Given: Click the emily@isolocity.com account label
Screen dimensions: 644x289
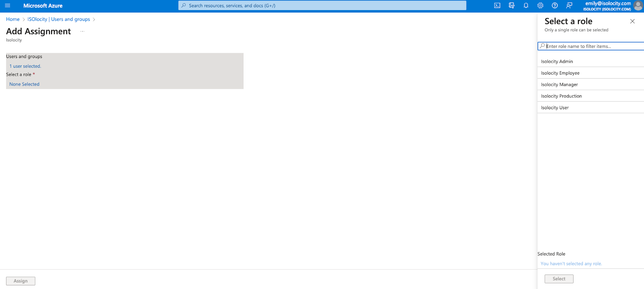Looking at the screenshot, I should click(x=608, y=4).
